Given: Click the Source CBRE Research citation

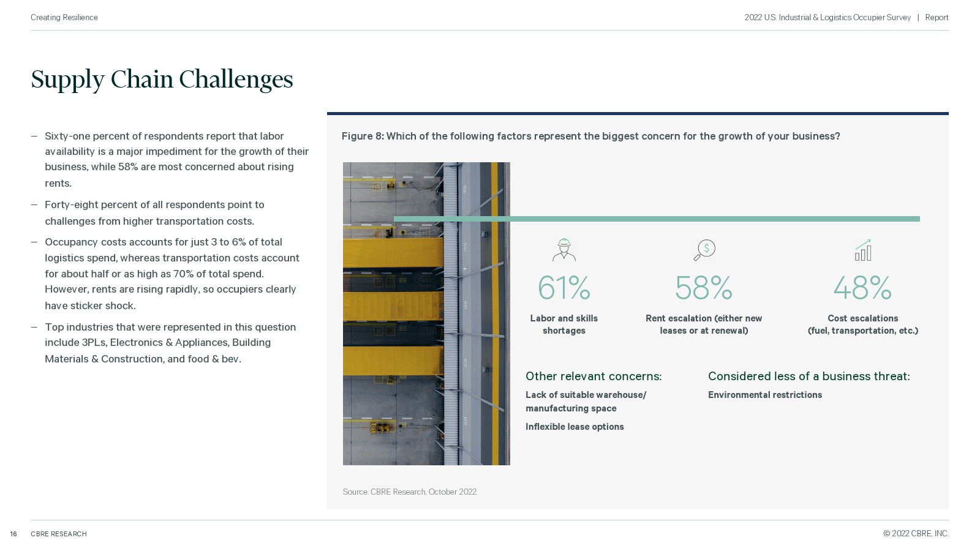Looking at the screenshot, I should 410,492.
